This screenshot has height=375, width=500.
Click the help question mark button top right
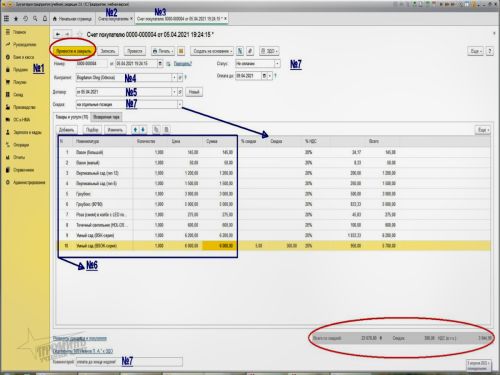[x=490, y=51]
